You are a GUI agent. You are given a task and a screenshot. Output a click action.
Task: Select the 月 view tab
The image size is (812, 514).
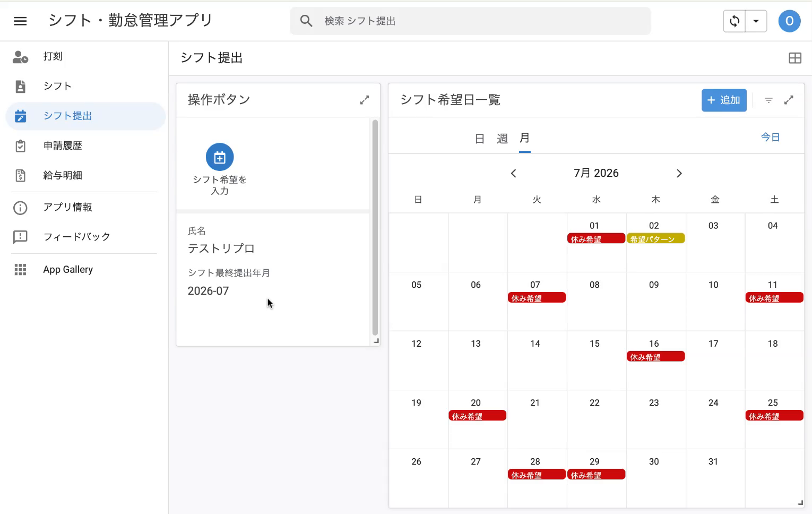coord(524,138)
